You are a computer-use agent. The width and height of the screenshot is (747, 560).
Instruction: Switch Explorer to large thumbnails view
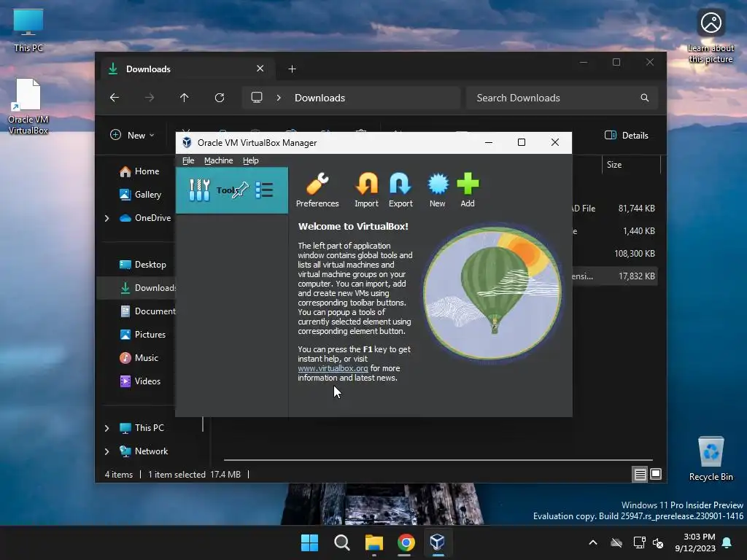pos(656,474)
